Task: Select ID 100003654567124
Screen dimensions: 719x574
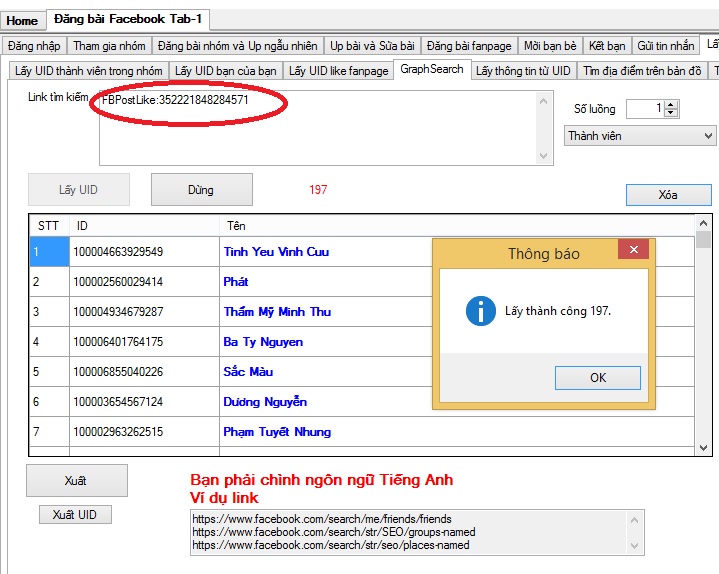Action: coord(118,402)
